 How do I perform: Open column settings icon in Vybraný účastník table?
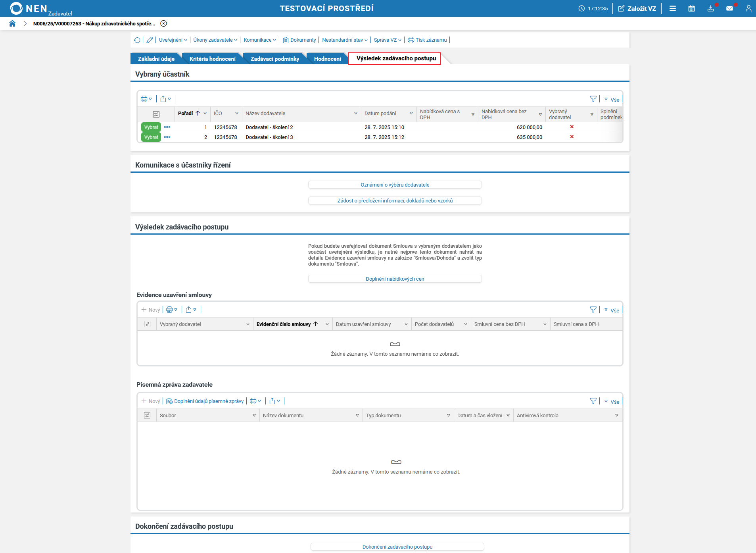coord(156,114)
